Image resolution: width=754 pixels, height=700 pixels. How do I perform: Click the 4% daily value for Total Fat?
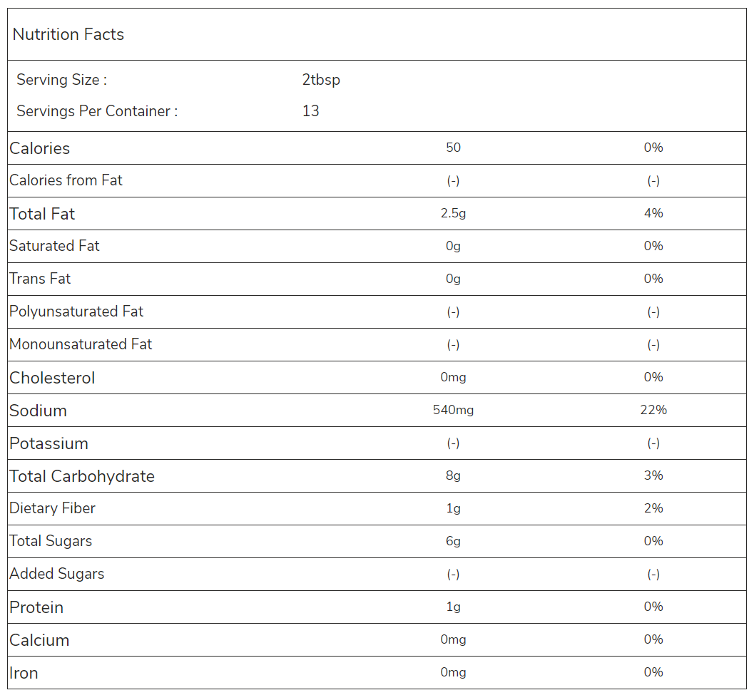653,213
